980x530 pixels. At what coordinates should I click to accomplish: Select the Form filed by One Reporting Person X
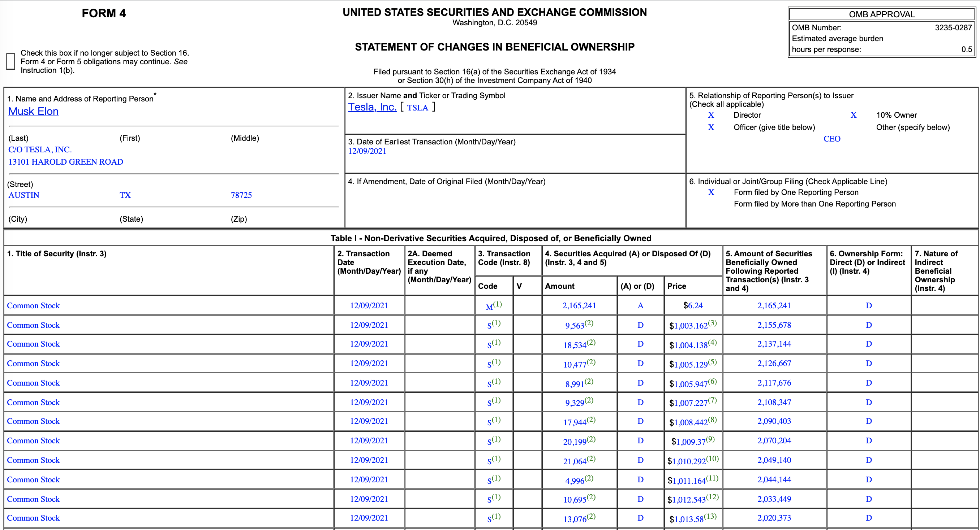click(711, 192)
